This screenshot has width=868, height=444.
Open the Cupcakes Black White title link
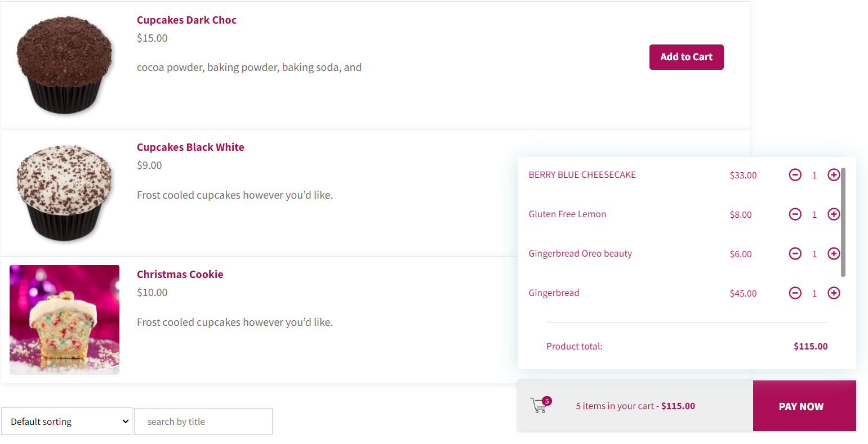(x=190, y=147)
